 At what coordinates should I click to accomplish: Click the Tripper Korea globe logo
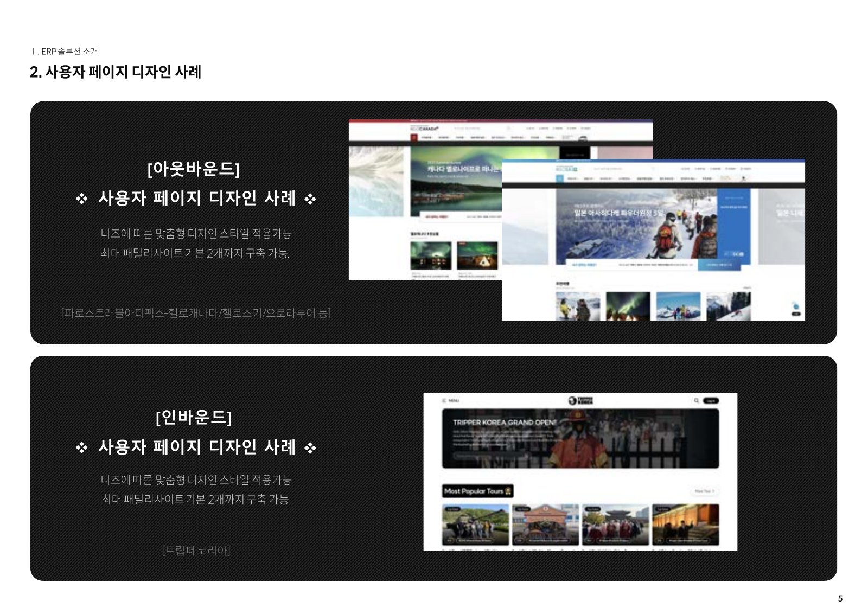click(x=580, y=401)
